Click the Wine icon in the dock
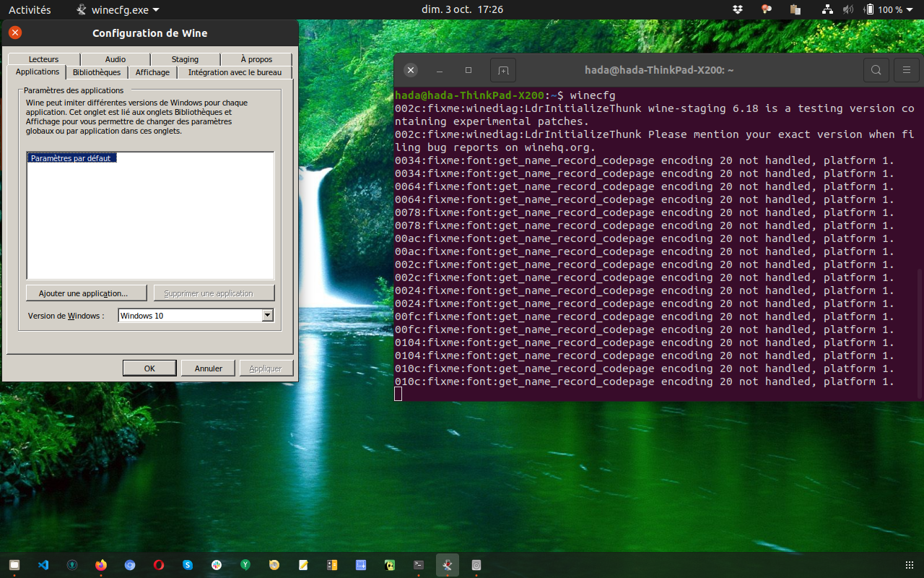 (448, 565)
